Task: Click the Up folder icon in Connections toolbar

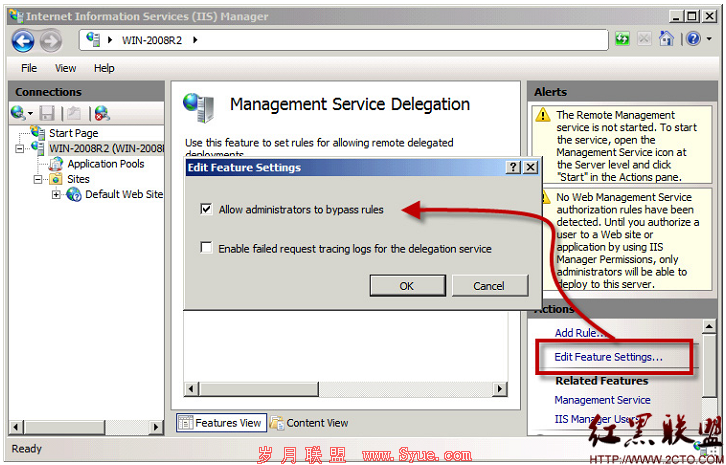Action: pyautogui.click(x=74, y=113)
